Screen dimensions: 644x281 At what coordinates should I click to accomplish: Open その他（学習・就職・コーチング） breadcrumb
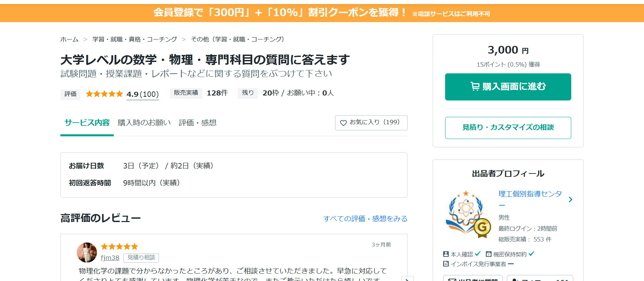(239, 40)
